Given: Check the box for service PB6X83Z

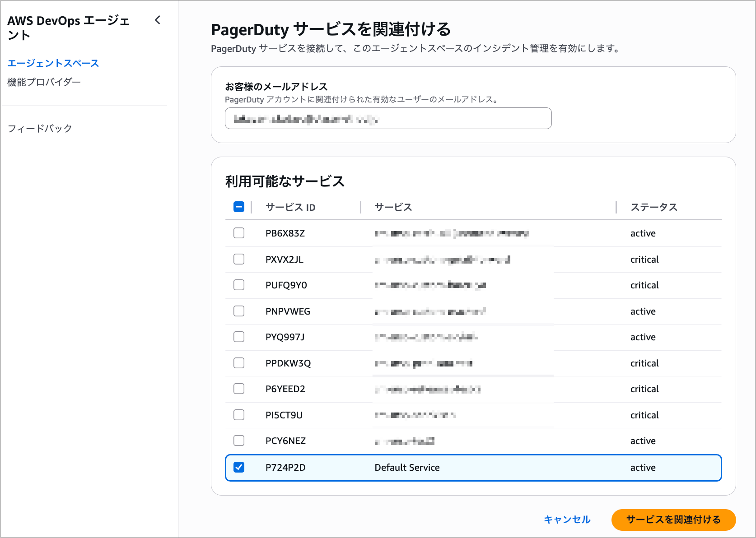Looking at the screenshot, I should pos(239,233).
